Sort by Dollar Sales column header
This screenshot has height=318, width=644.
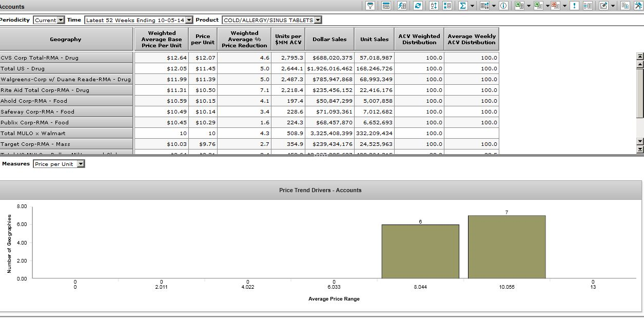pyautogui.click(x=329, y=39)
